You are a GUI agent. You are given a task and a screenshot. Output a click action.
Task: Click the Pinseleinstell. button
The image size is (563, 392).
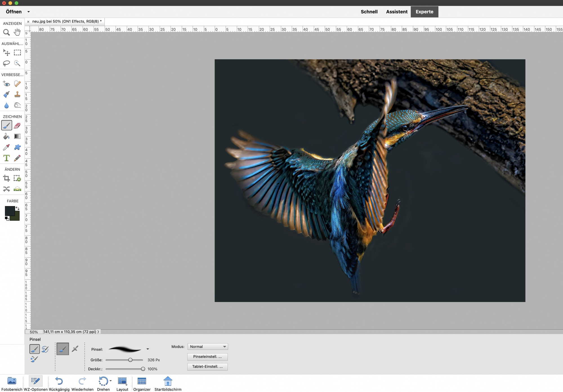tap(207, 357)
